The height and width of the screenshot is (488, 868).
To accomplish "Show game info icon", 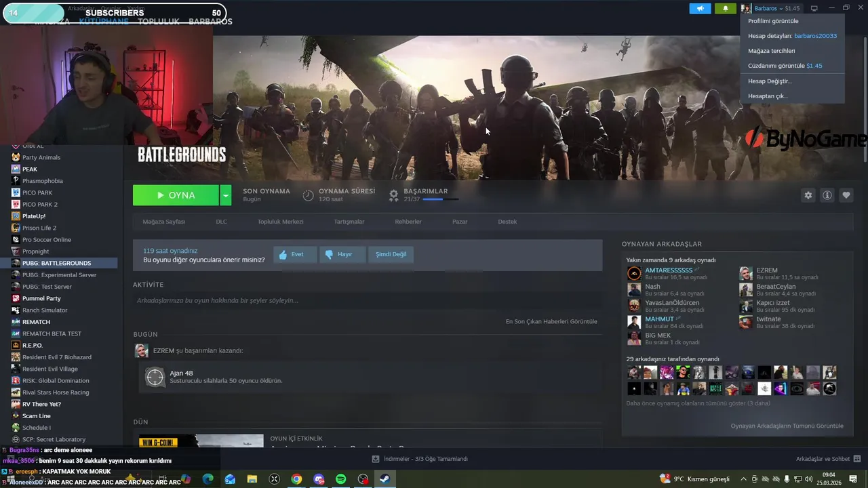I will click(827, 195).
